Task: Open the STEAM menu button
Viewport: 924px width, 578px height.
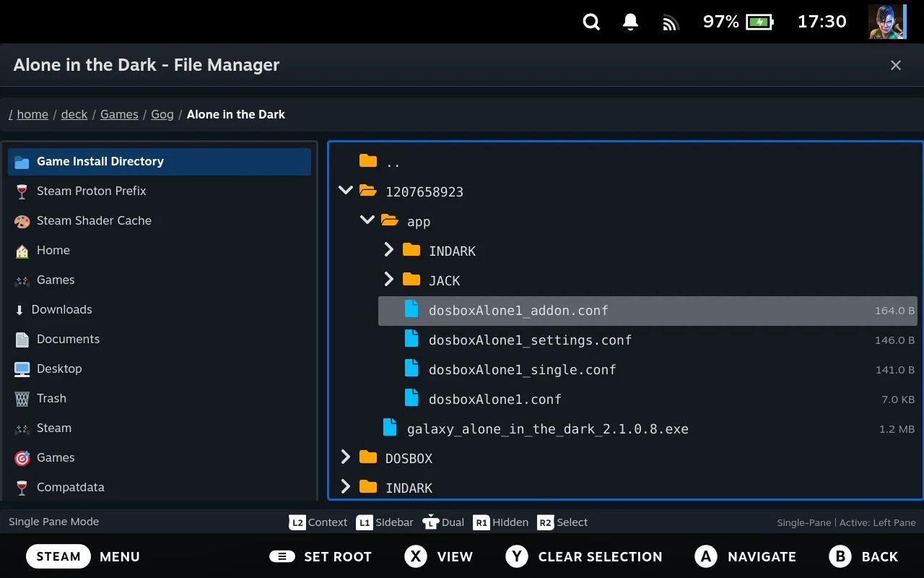Action: [58, 556]
